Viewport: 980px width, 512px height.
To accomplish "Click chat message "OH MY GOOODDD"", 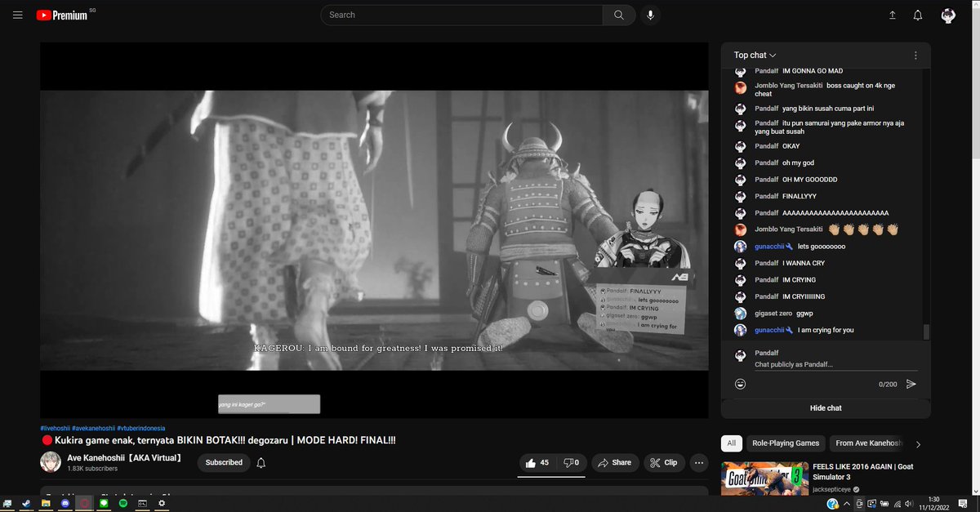I will pyautogui.click(x=809, y=180).
